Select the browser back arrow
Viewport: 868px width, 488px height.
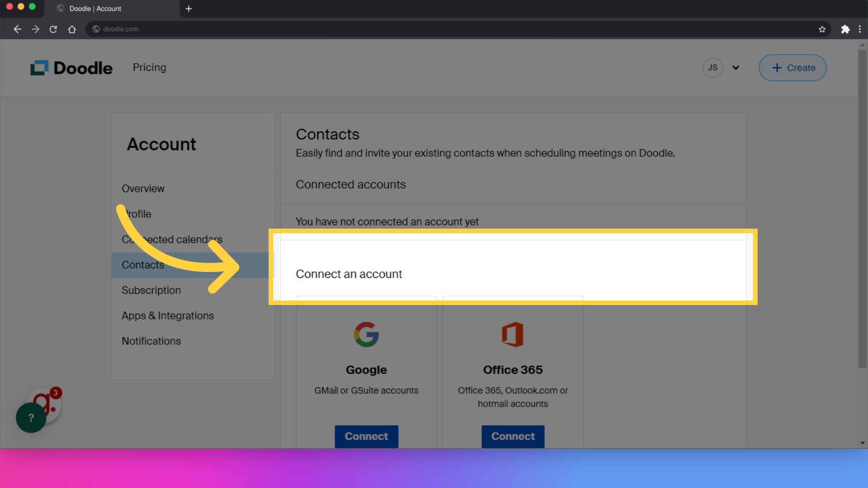tap(17, 28)
